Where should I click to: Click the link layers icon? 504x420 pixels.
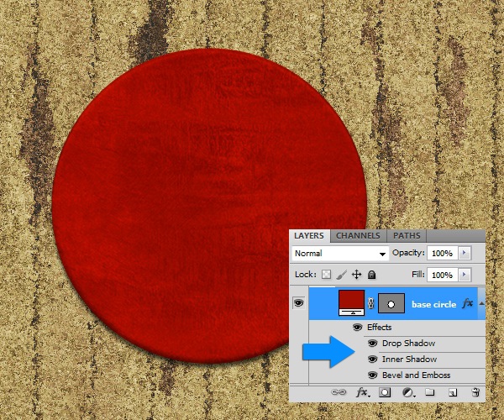pos(339,391)
